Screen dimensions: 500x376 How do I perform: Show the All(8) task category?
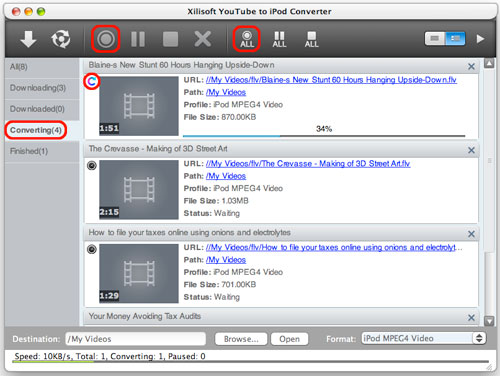(x=42, y=67)
